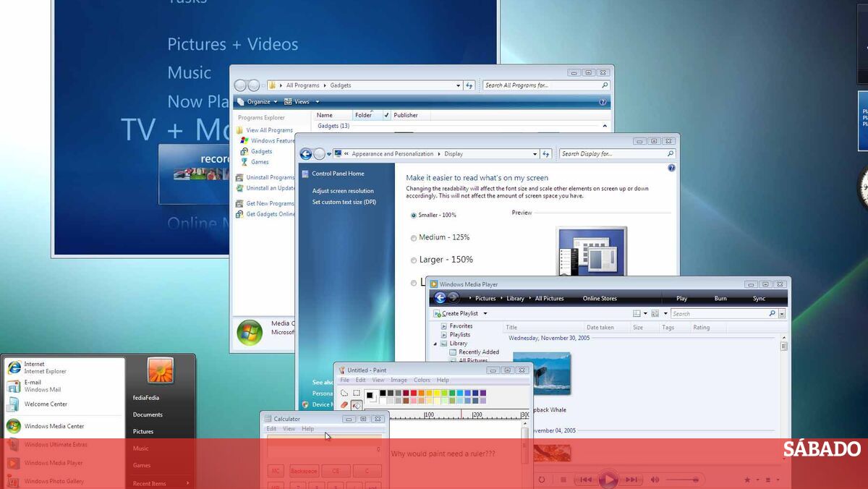Click the Adjust screen resolution link
The height and width of the screenshot is (489, 868).
343,191
